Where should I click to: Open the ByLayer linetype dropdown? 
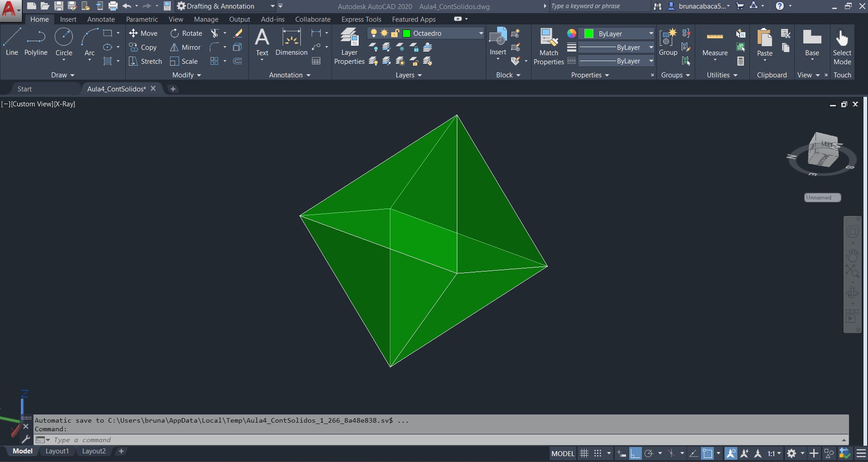tap(651, 61)
